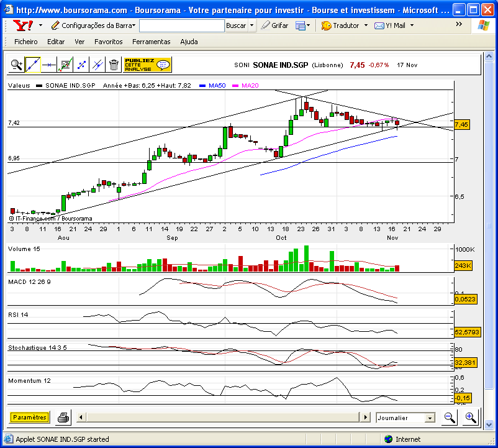498x448 pixels.
Task: Click the MA20 legend label
Action: pyautogui.click(x=250, y=86)
